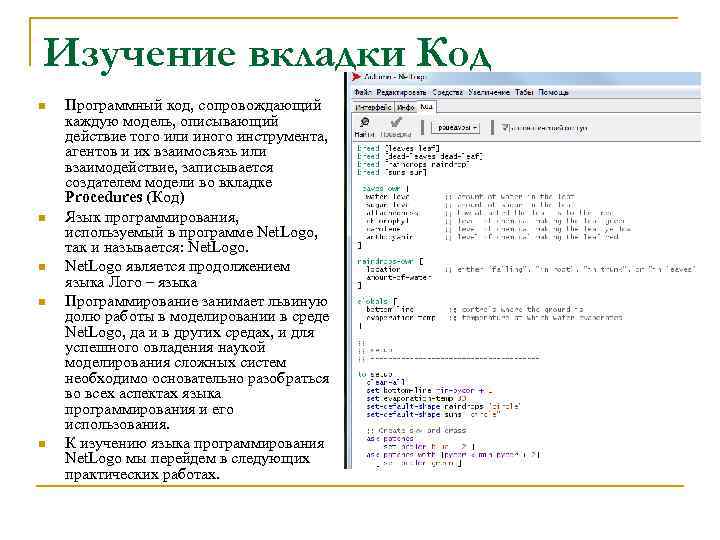Click code line 'breed [dead-leaves dead-leaf]'
Screen dimensions: 720x540
click(420, 157)
